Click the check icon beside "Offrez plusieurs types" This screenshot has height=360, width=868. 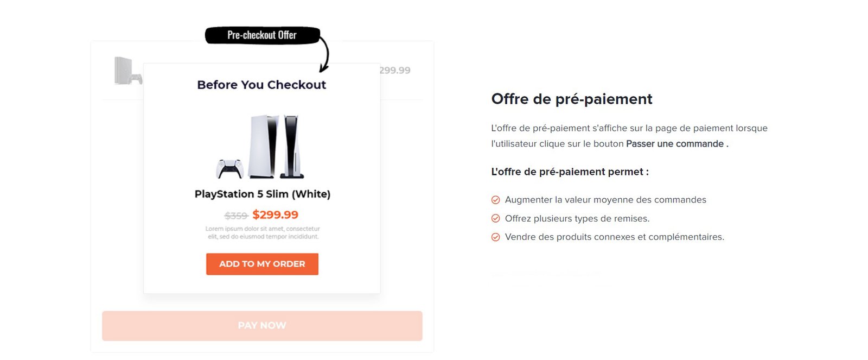pos(495,218)
